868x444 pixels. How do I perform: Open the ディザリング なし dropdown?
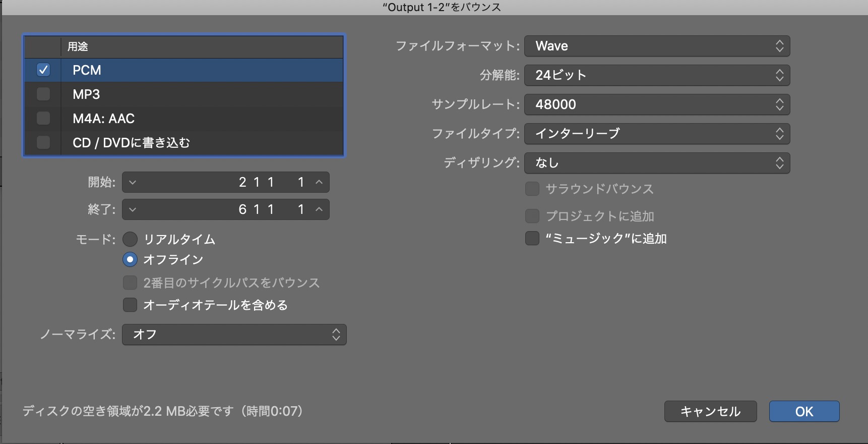coord(657,163)
